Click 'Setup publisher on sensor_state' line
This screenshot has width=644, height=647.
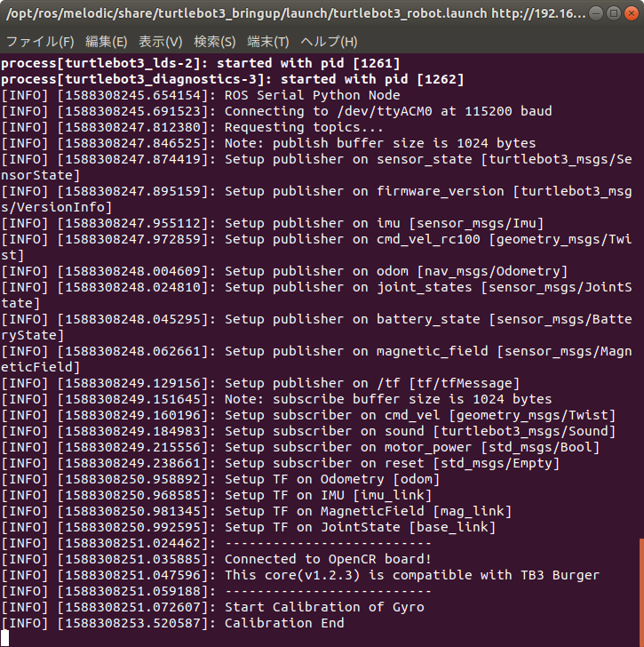click(x=316, y=167)
